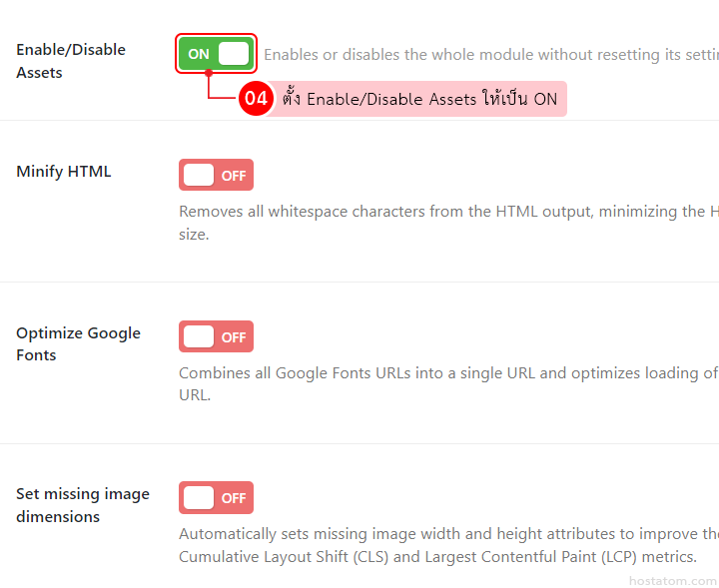Select the "Set missing image dimensions" label
The width and height of the screenshot is (719, 588).
(x=82, y=505)
